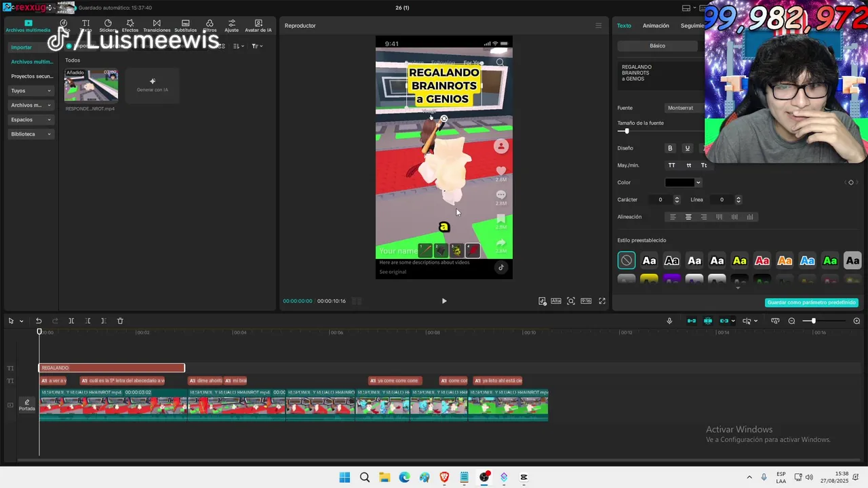
Task: Delete the selected clip with trash icon
Action: tap(120, 321)
